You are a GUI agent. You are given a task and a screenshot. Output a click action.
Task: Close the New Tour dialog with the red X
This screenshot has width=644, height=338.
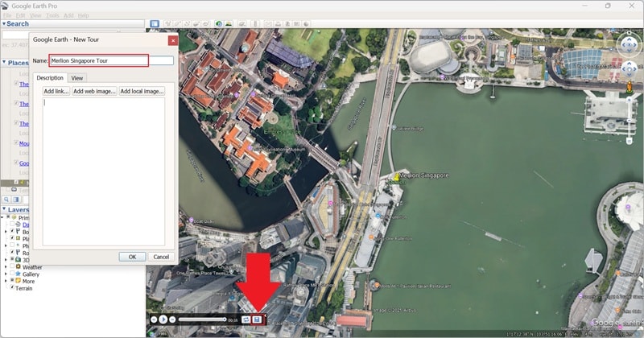pos(173,40)
